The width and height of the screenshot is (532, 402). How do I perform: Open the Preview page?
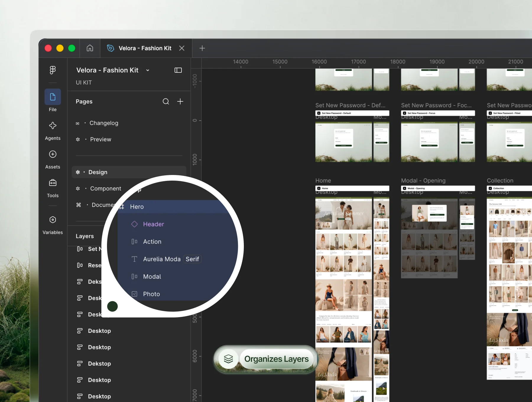tap(100, 139)
